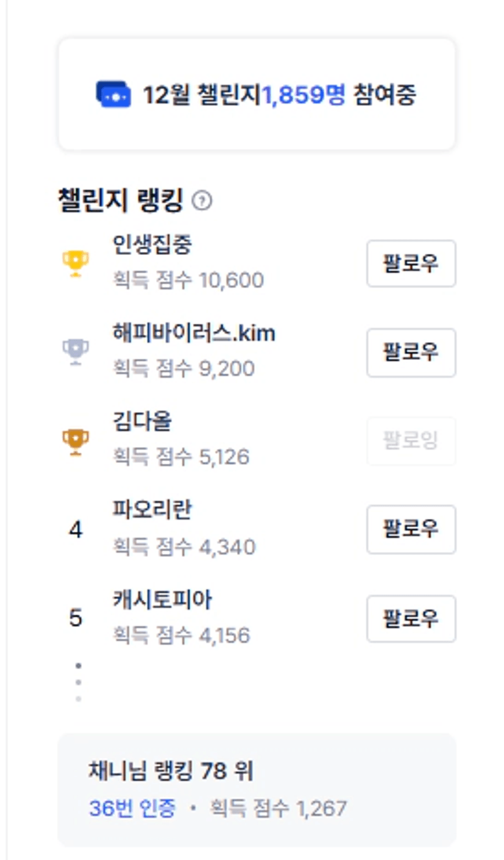Toggle the 팔로잉 button for 김다올

(x=411, y=440)
